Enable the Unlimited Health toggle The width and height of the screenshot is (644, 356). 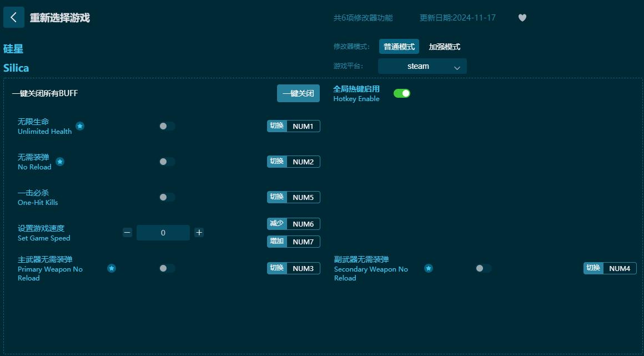(167, 126)
